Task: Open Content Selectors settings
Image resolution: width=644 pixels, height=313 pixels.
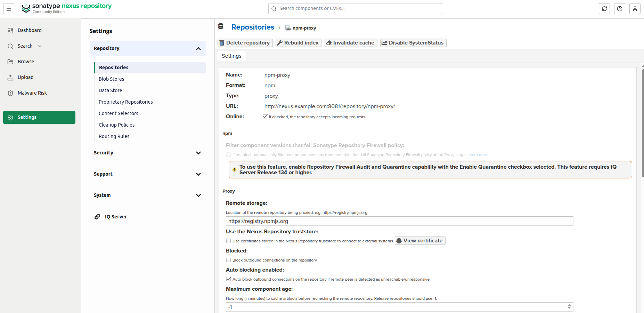Action: tap(118, 113)
